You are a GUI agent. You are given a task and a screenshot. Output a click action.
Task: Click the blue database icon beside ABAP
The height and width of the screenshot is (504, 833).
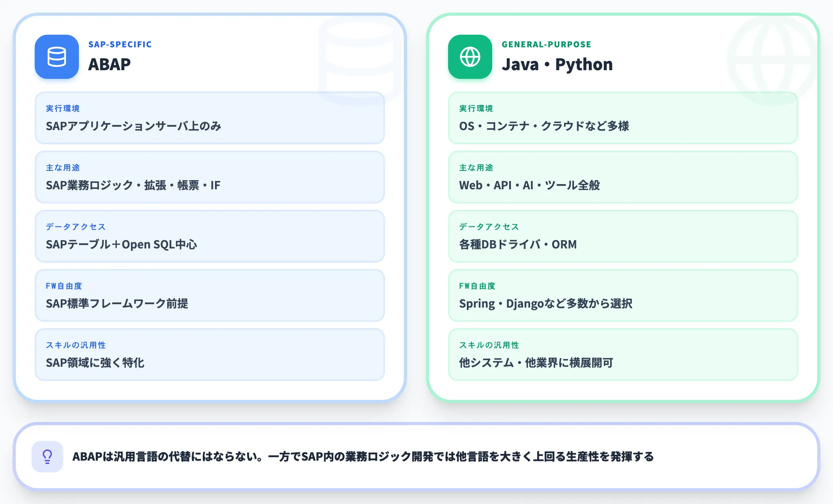coord(57,57)
